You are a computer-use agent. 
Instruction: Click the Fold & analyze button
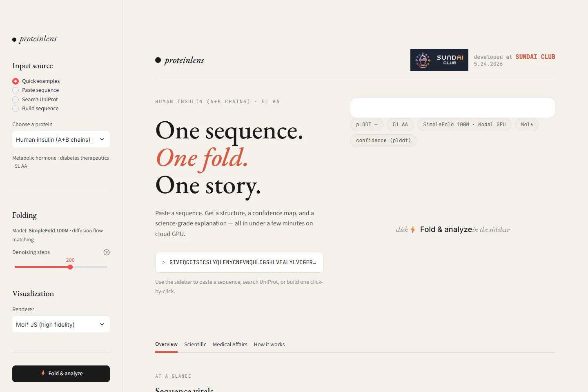[61, 374]
